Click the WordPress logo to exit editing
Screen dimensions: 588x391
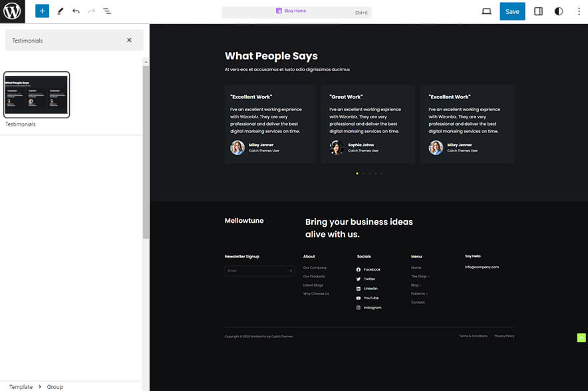[x=11, y=11]
